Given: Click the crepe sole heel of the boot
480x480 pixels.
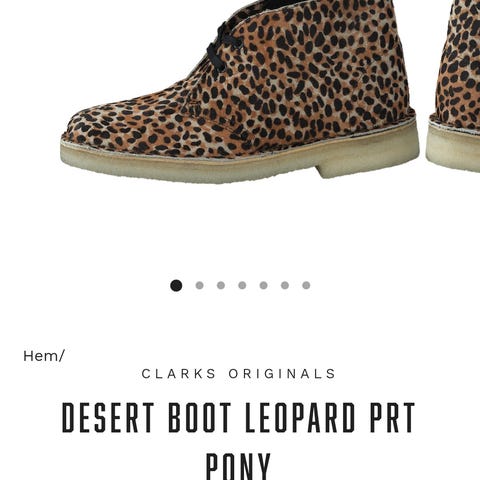Looking at the screenshot, I should pyautogui.click(x=368, y=157).
